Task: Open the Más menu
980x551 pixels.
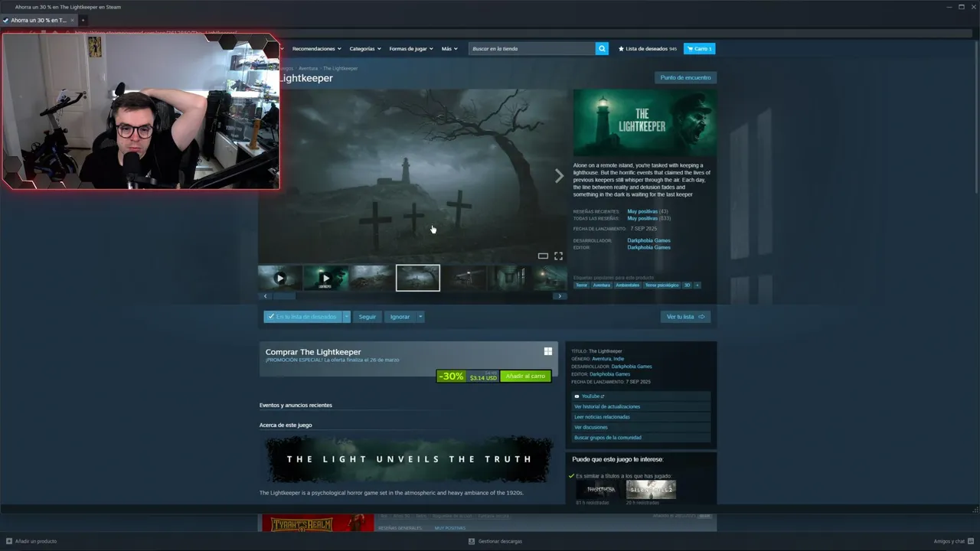Action: click(449, 48)
